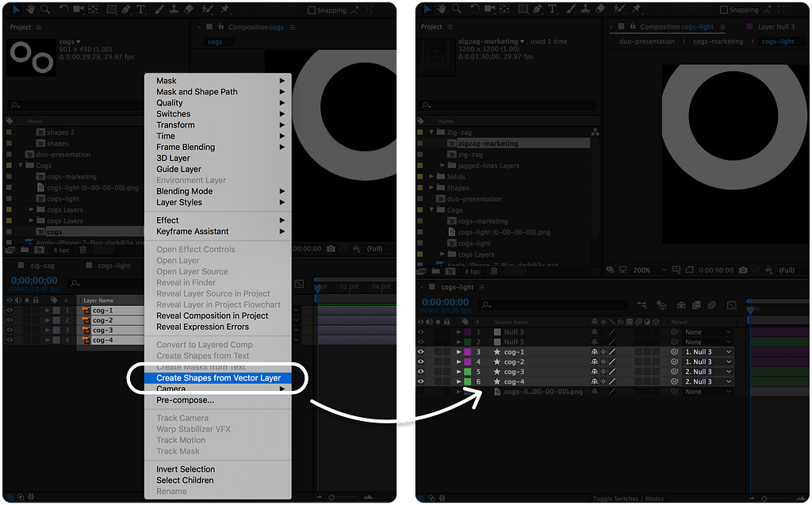The width and height of the screenshot is (812, 505).
Task: Click the snapshot camera icon in right viewer footer
Action: tap(743, 270)
